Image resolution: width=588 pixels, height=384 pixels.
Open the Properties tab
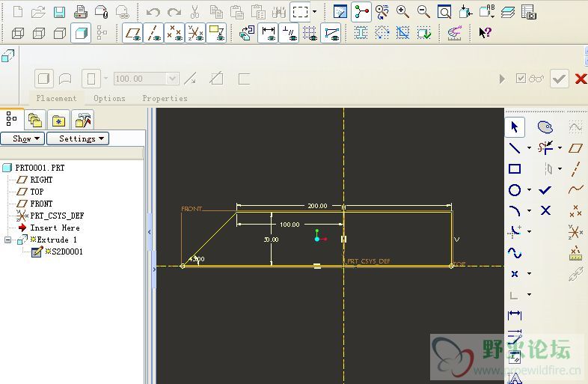[165, 98]
